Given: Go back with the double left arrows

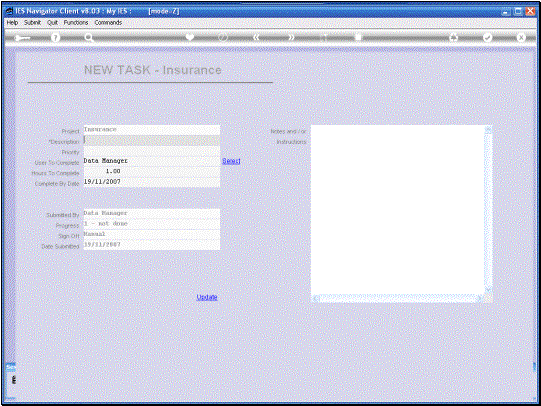Looking at the screenshot, I should (x=256, y=38).
